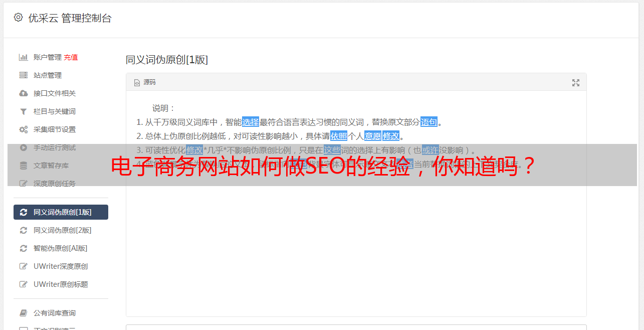644x330 pixels.
Task: Open UWriter深度原创 menu entry
Action: pos(61,266)
